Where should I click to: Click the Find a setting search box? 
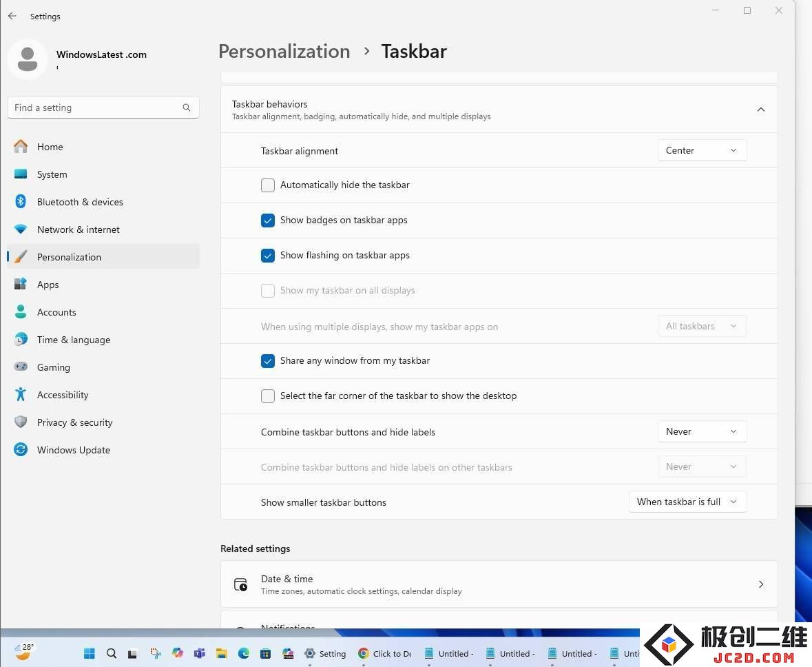coord(103,107)
